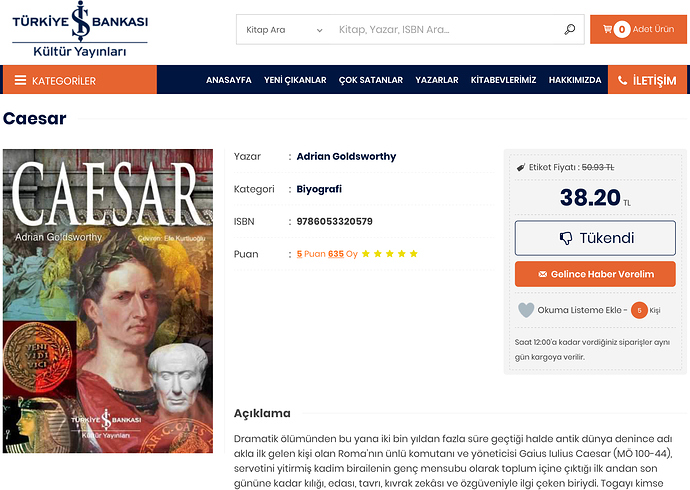Click the hamburger Kategoriler menu icon
The image size is (690, 490).
click(x=20, y=80)
